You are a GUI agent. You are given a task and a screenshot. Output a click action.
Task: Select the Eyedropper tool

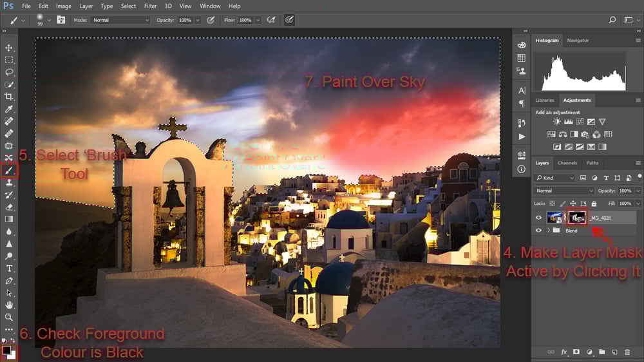[8, 109]
